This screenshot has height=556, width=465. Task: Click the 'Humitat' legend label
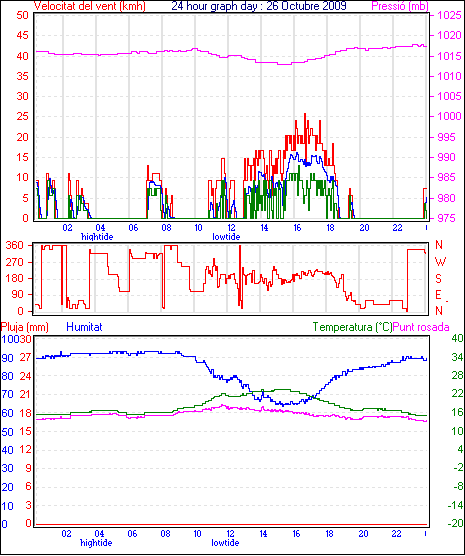pos(84,327)
